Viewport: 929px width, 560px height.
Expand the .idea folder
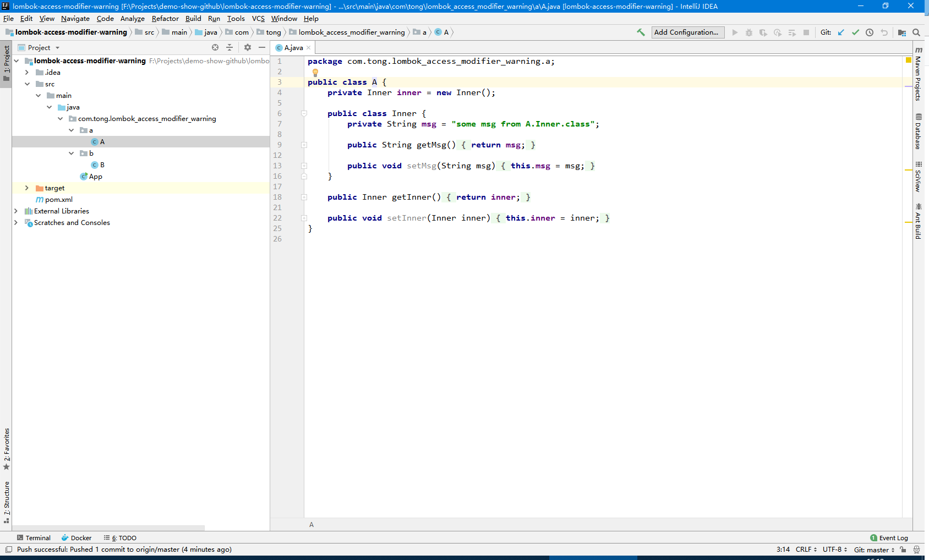tap(27, 72)
